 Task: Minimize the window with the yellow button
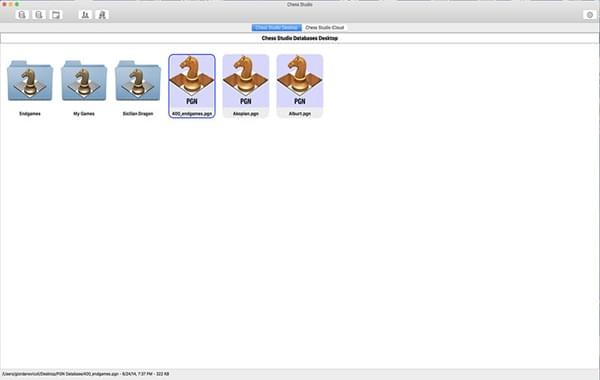(x=11, y=4)
